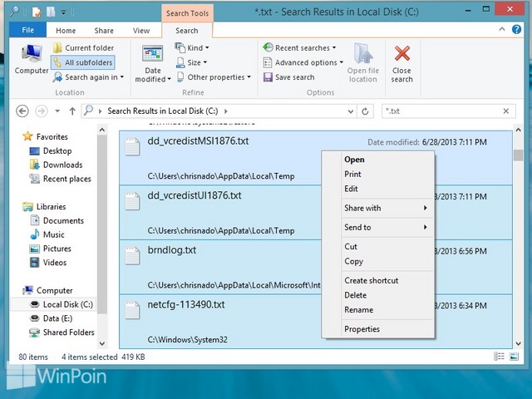This screenshot has height=399, width=532.
Task: Open the Documents library
Action: (57, 220)
